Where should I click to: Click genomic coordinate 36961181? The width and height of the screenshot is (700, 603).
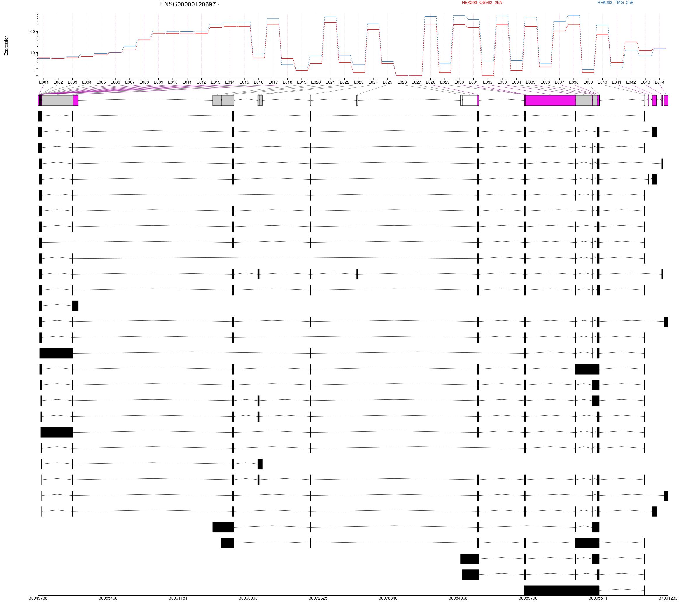coord(178,598)
